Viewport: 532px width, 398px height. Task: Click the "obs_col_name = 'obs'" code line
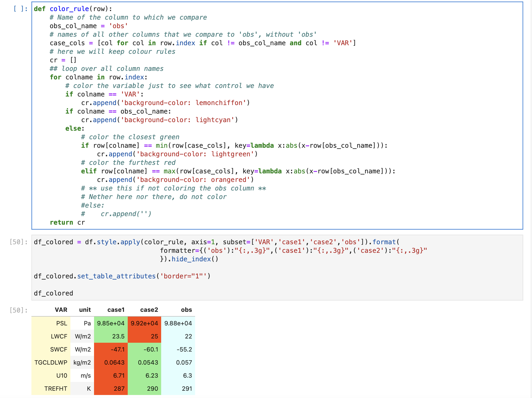click(x=89, y=26)
